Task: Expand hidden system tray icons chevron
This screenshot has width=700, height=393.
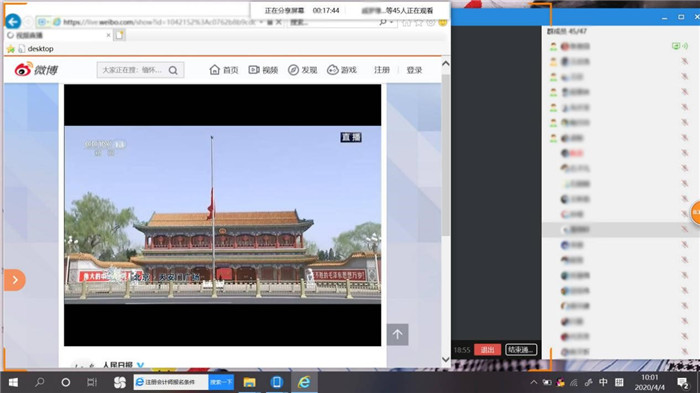Action: pos(533,382)
